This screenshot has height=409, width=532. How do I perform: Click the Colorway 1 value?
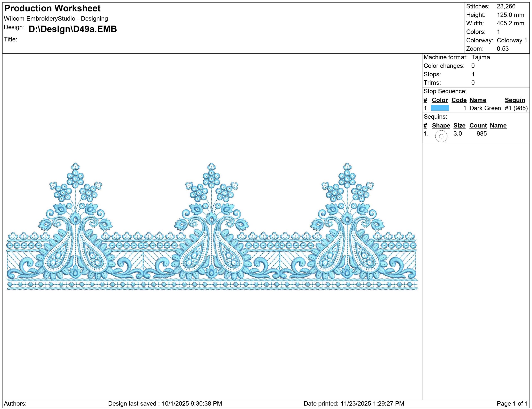click(x=512, y=40)
